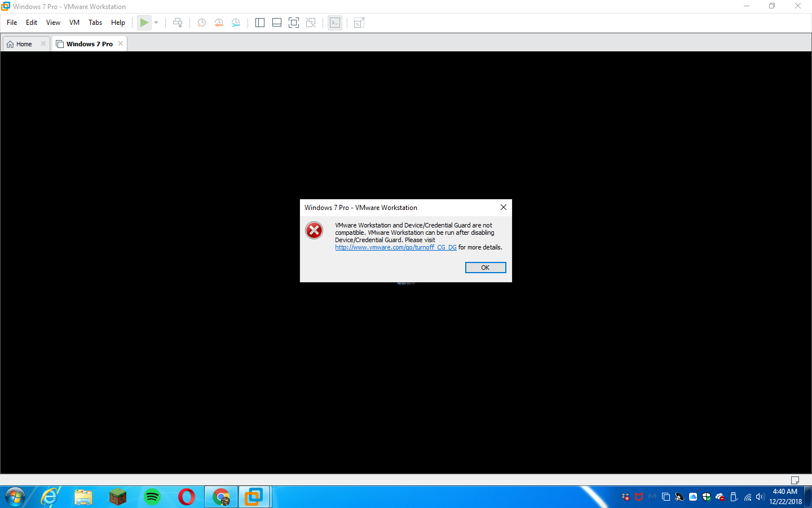This screenshot has width=812, height=508.
Task: Open the Help menu
Action: (x=118, y=23)
